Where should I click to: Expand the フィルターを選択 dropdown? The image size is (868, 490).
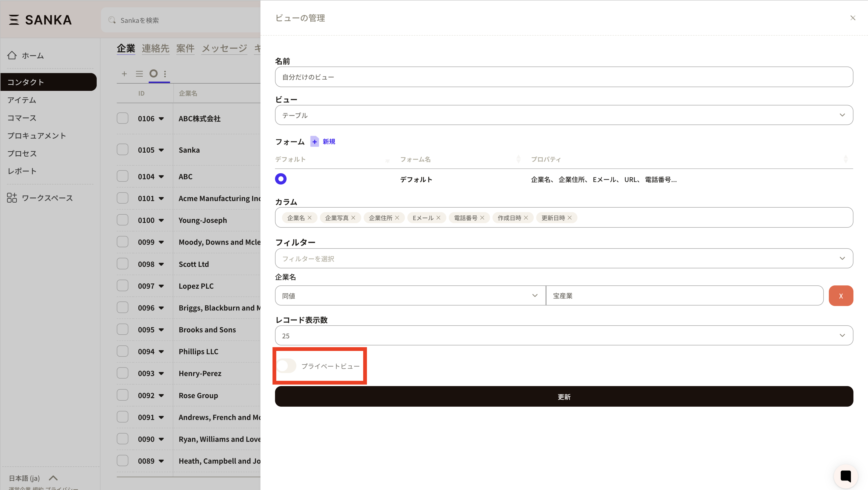(564, 259)
